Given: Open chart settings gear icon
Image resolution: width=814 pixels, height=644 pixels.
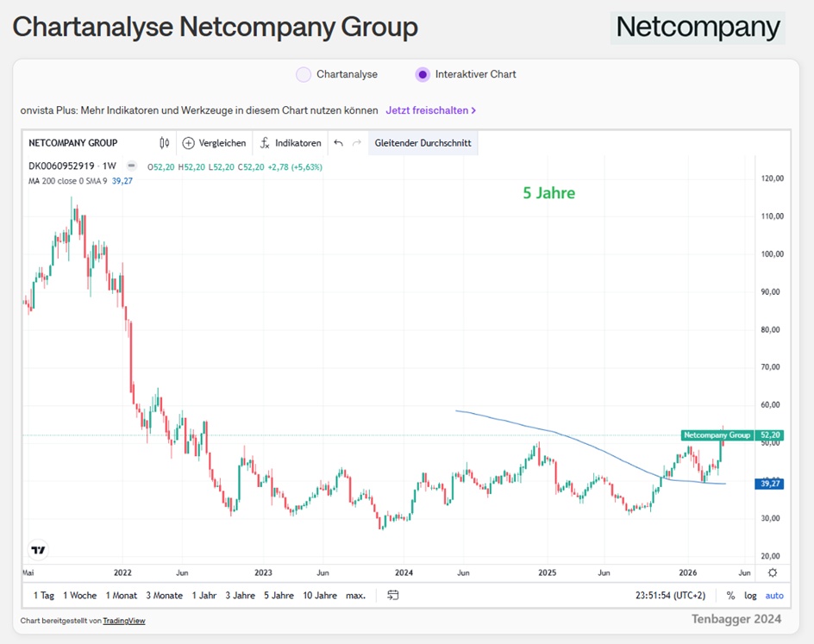Looking at the screenshot, I should (x=773, y=572).
